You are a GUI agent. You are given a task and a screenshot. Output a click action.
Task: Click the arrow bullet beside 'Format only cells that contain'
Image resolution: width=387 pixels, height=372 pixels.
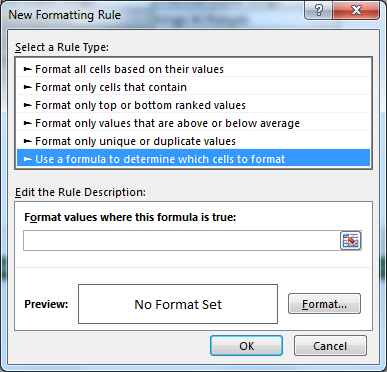[27, 87]
